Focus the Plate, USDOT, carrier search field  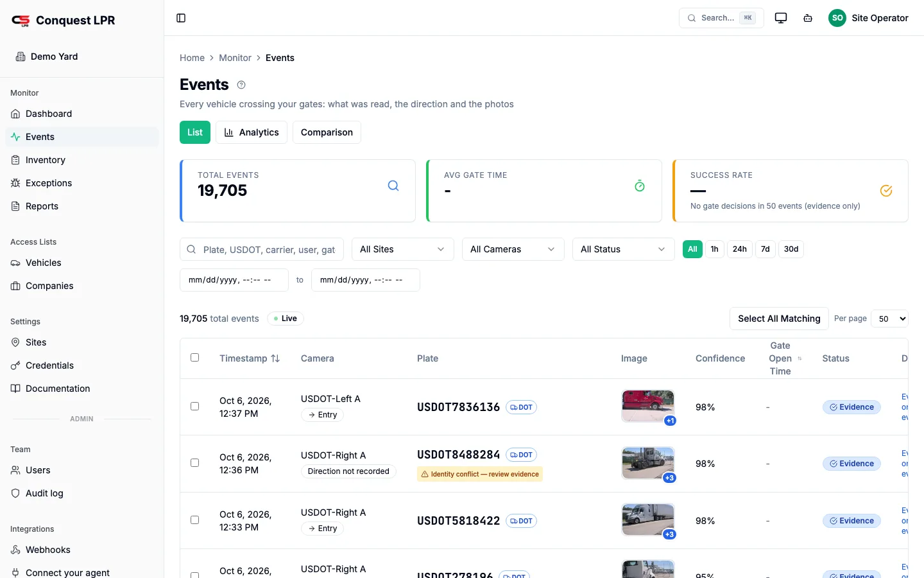(262, 249)
